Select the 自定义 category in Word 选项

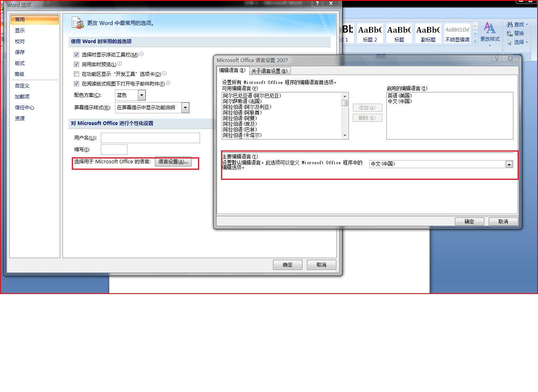[x=35, y=85]
